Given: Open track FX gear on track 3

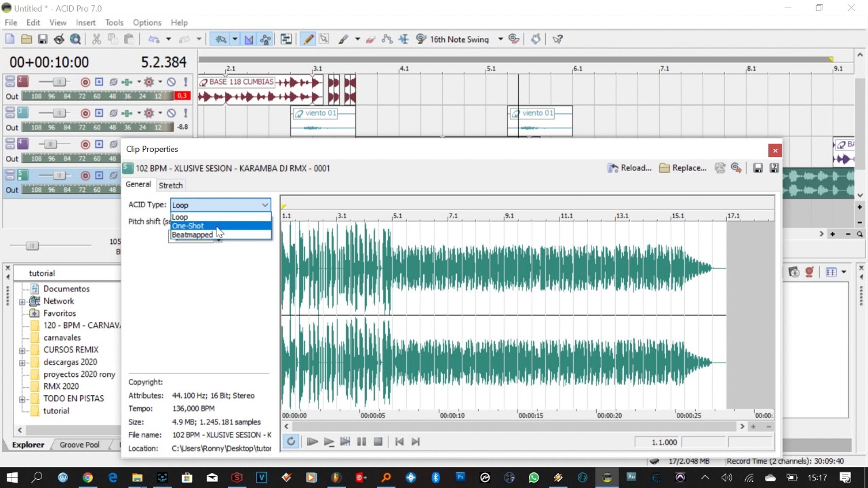Looking at the screenshot, I should [149, 113].
